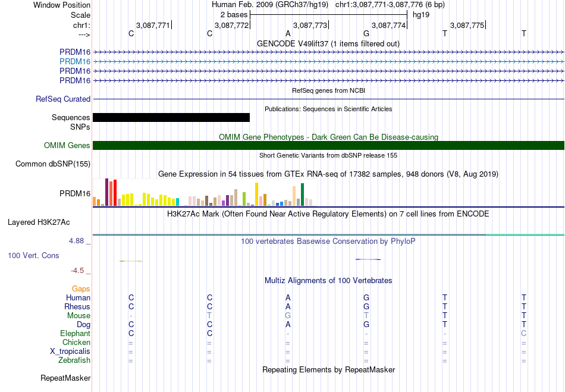Click the 3,087,774 position label
This screenshot has height=392, width=565.
click(388, 25)
